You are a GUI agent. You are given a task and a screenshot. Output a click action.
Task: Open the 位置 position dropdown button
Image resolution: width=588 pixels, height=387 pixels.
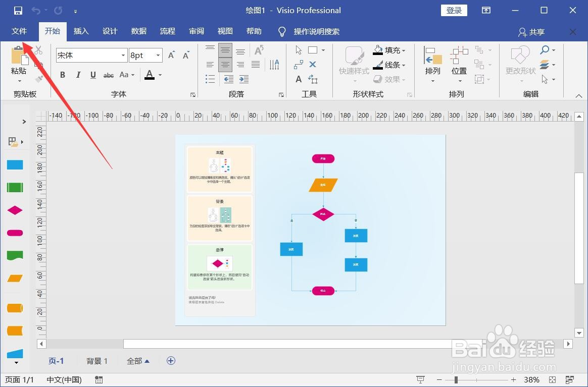[459, 65]
